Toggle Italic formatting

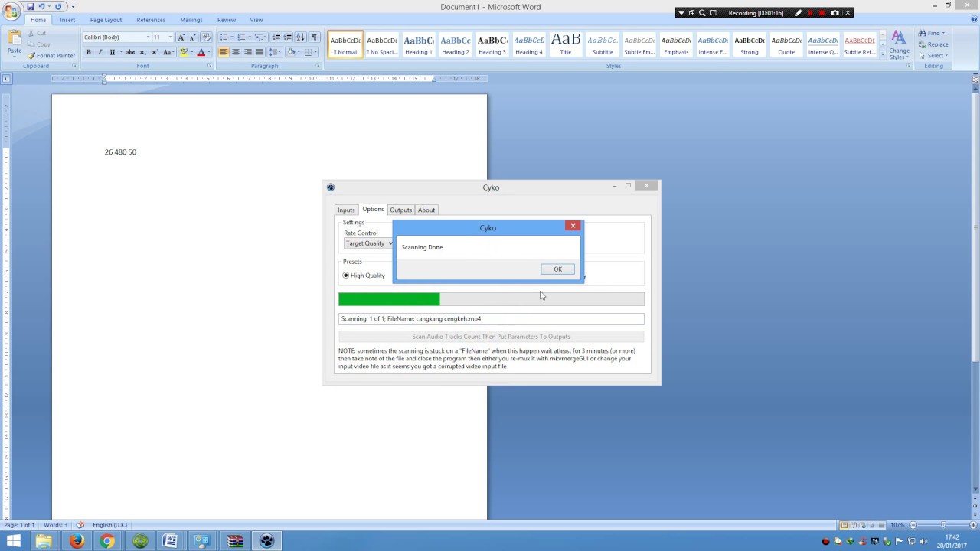100,52
